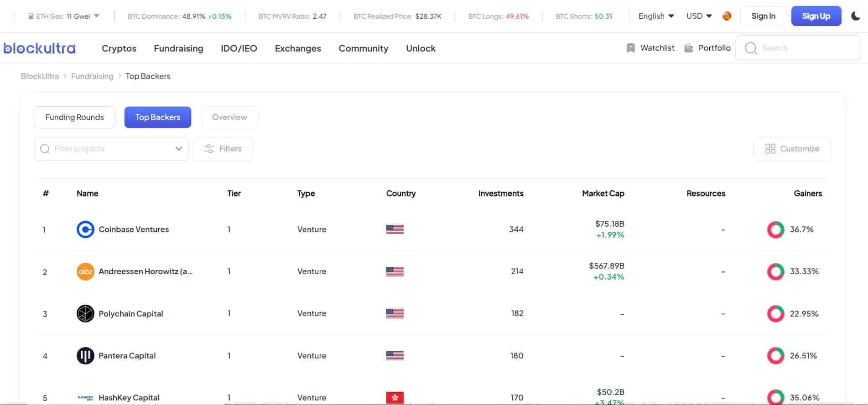
Task: Click the 344 investments value
Action: pos(516,229)
